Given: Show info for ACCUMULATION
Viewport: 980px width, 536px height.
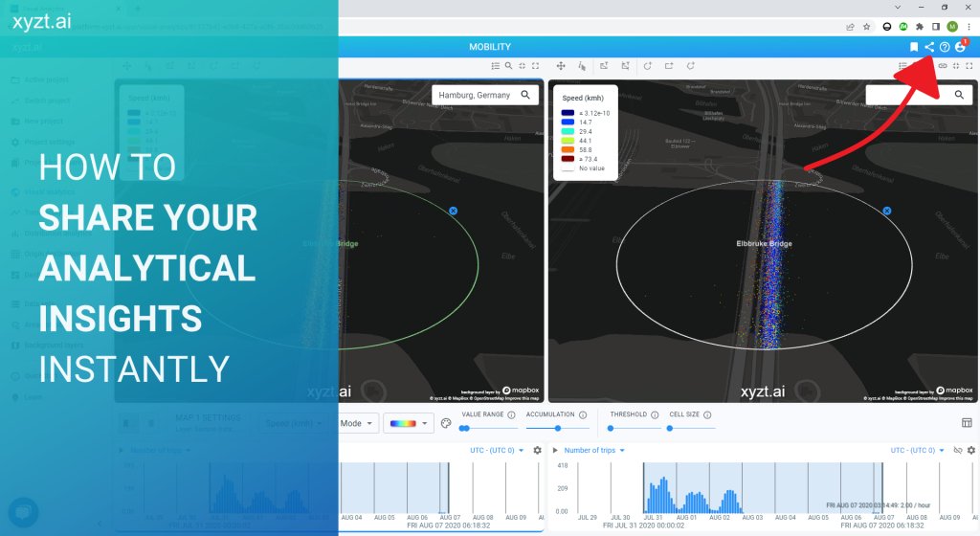Looking at the screenshot, I should [583, 414].
